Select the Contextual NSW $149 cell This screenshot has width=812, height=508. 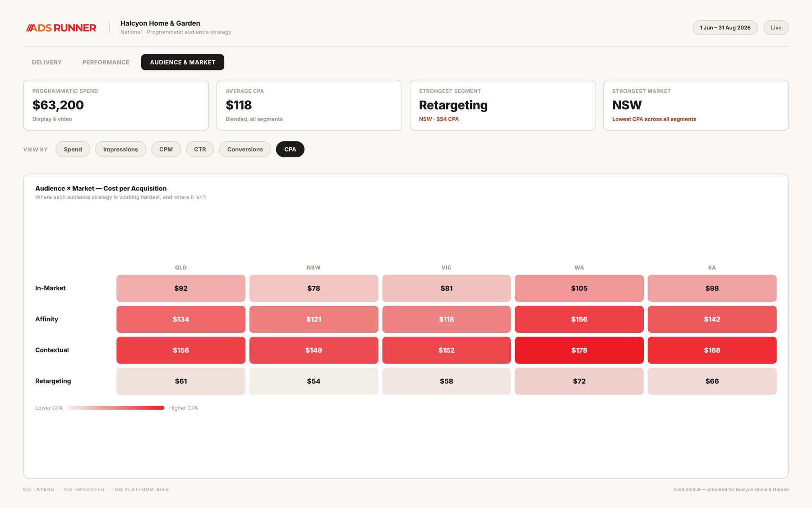314,350
